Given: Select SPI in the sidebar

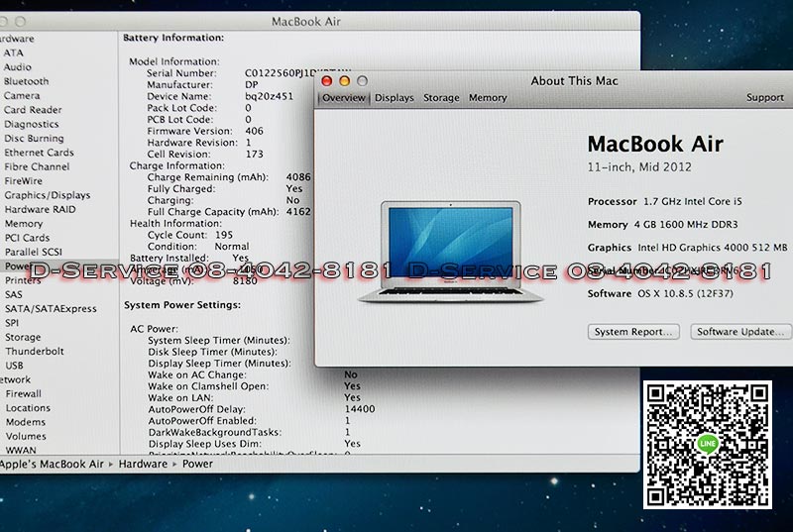Looking at the screenshot, I should [x=12, y=323].
